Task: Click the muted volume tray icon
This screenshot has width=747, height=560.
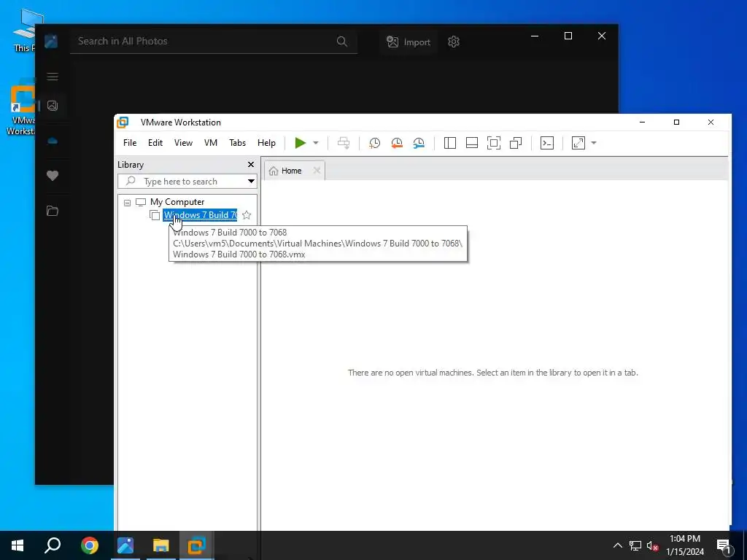Action: click(653, 545)
